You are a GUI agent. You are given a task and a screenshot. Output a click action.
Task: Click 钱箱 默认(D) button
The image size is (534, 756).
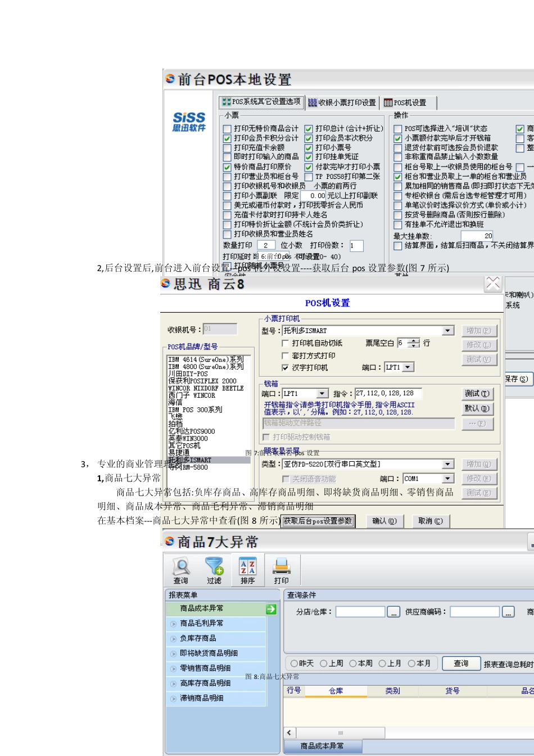coord(477,408)
